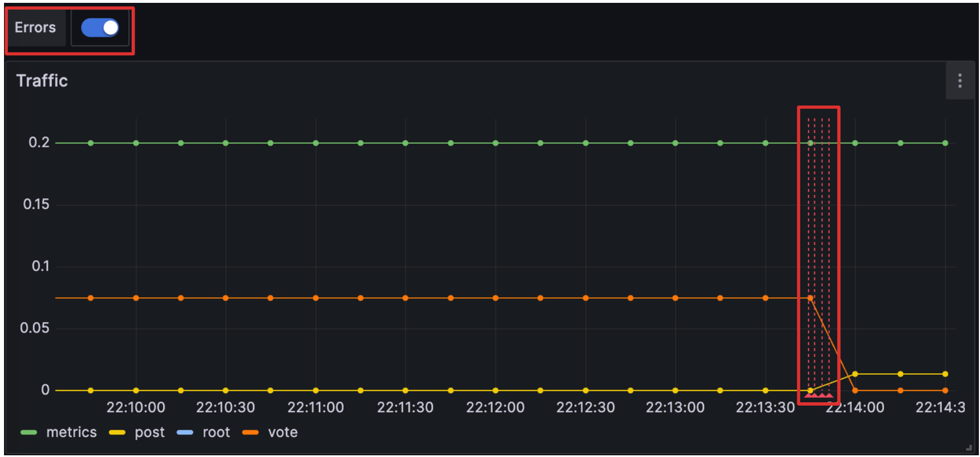Click the green metrics legend color swatch
The width and height of the screenshot is (980, 457).
tap(29, 432)
